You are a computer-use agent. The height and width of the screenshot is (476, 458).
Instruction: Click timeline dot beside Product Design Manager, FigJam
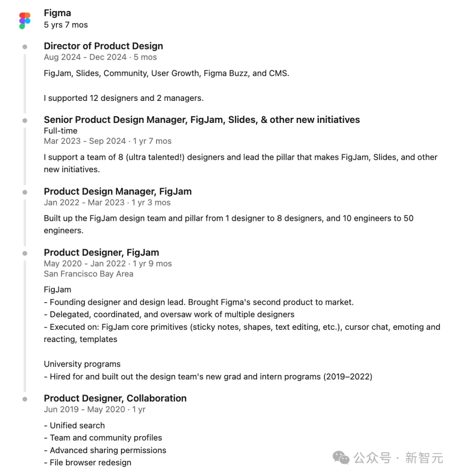coord(25,192)
